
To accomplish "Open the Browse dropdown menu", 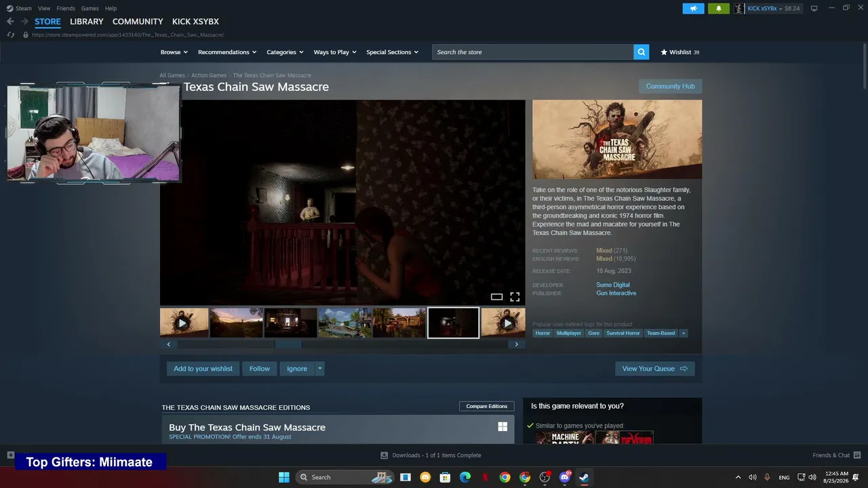I will click(174, 52).
